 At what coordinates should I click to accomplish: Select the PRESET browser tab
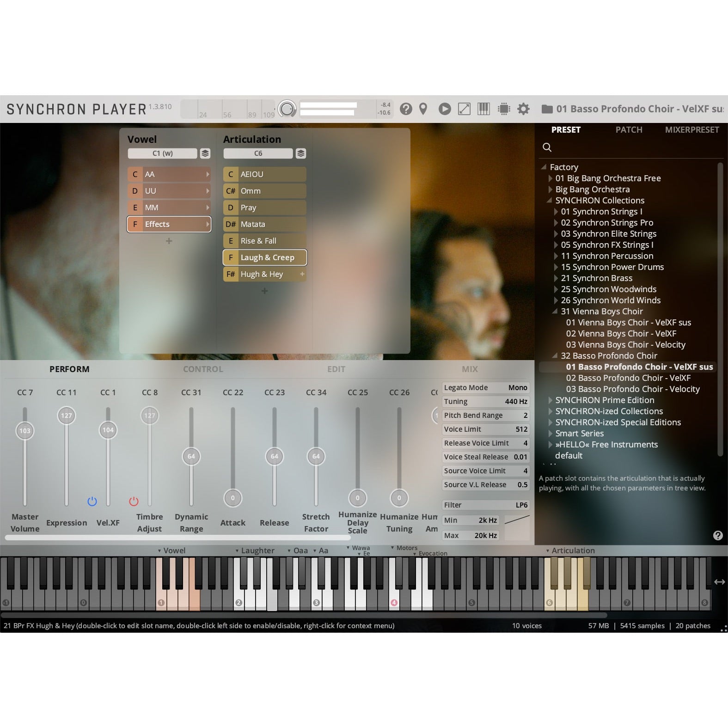[566, 130]
